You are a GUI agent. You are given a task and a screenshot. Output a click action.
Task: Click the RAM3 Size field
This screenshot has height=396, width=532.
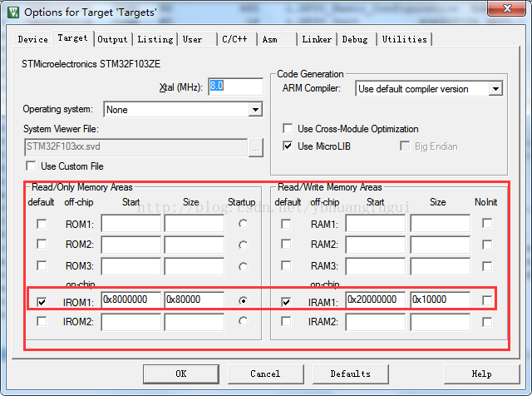(441, 266)
